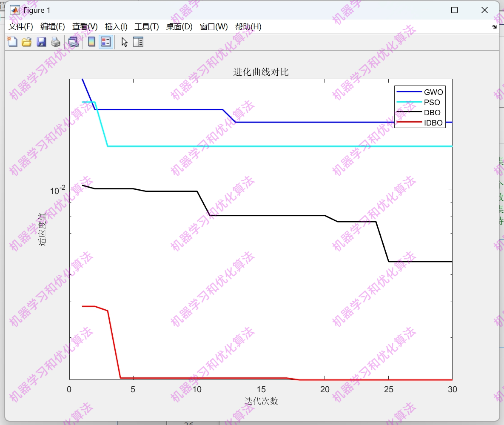Maximize the Figure 1 window

(x=454, y=10)
